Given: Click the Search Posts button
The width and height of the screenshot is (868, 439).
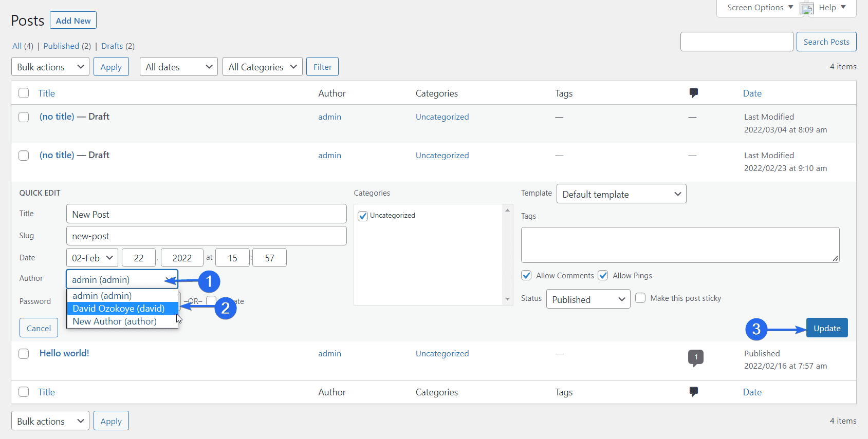Looking at the screenshot, I should click(x=826, y=42).
